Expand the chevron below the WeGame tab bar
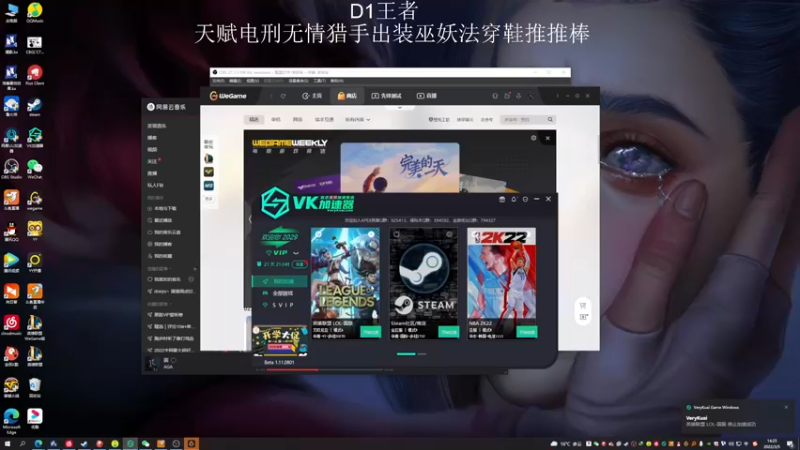This screenshot has width=800, height=450. [399, 108]
